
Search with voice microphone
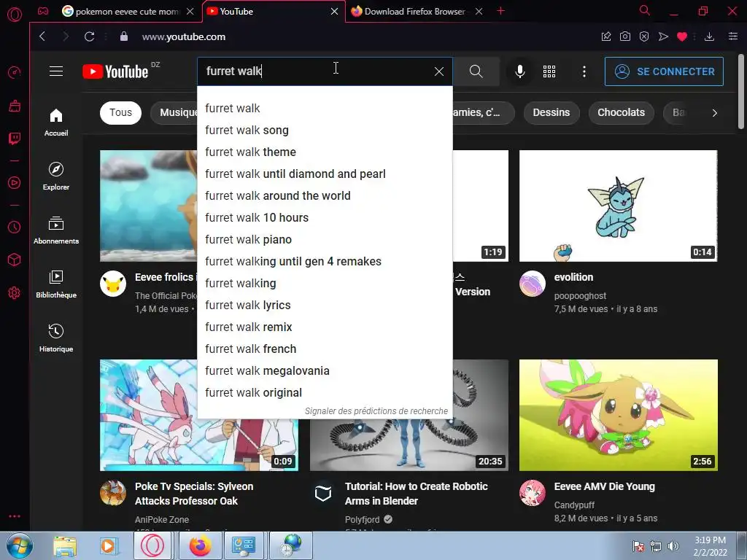click(519, 71)
